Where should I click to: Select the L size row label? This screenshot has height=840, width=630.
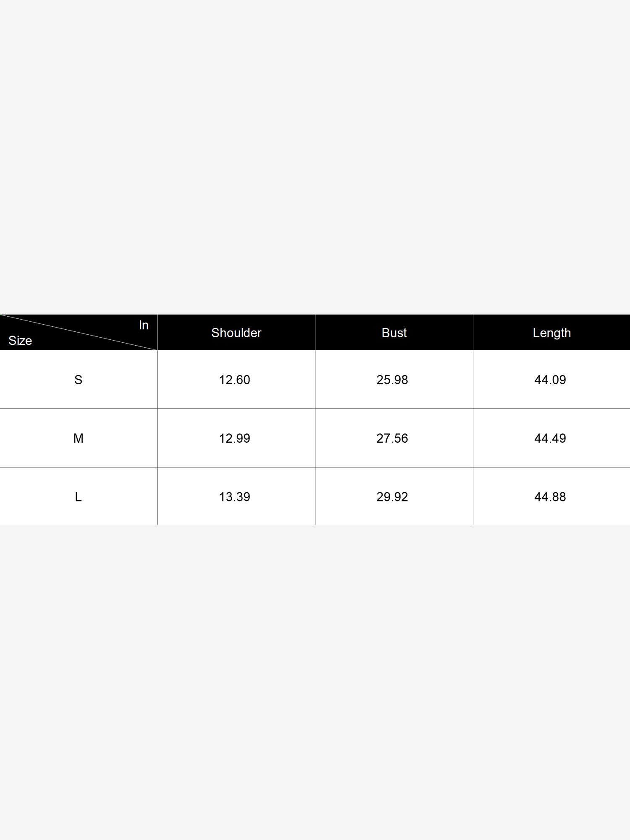click(78, 497)
